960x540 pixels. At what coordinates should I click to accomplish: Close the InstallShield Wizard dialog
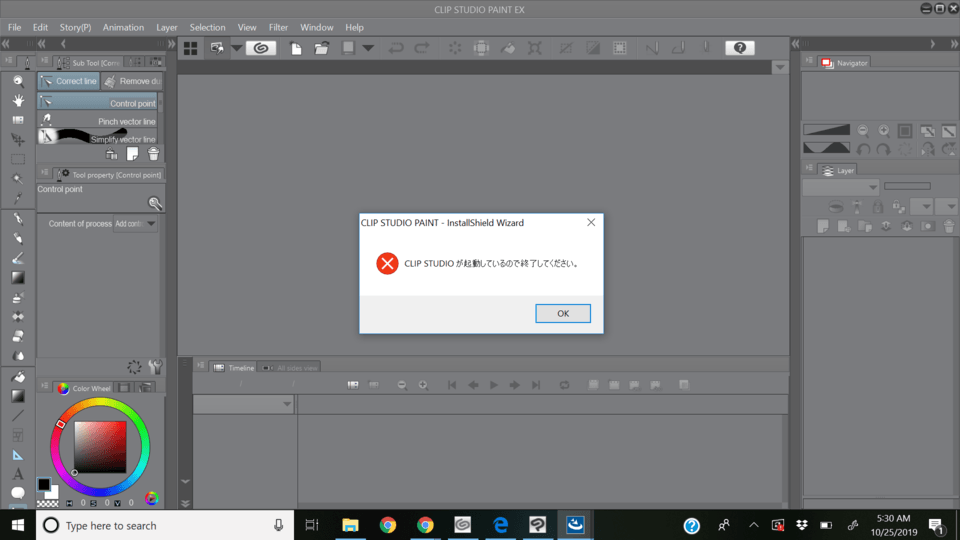pyautogui.click(x=591, y=222)
